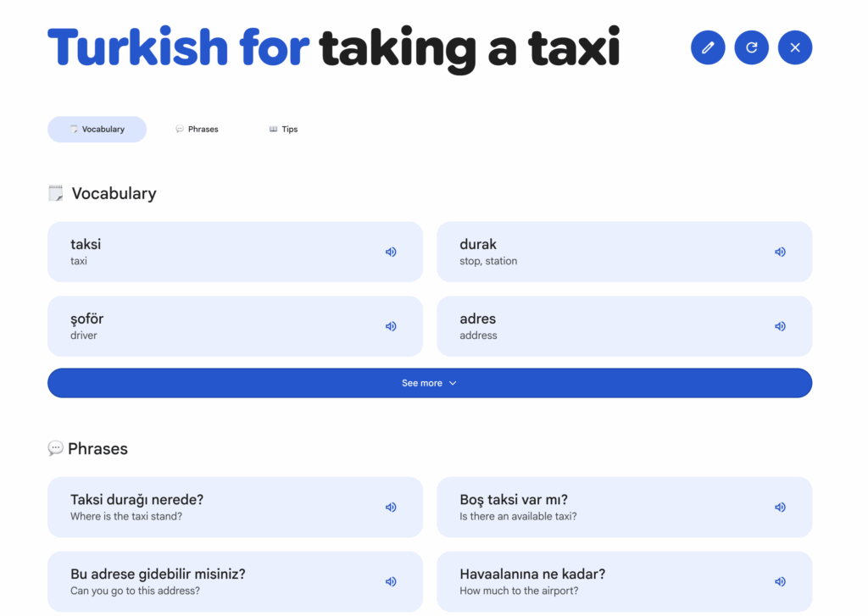This screenshot has width=868, height=616.
Task: Listen to 'Taksi durağı nerede?' phrase
Action: pos(391,507)
